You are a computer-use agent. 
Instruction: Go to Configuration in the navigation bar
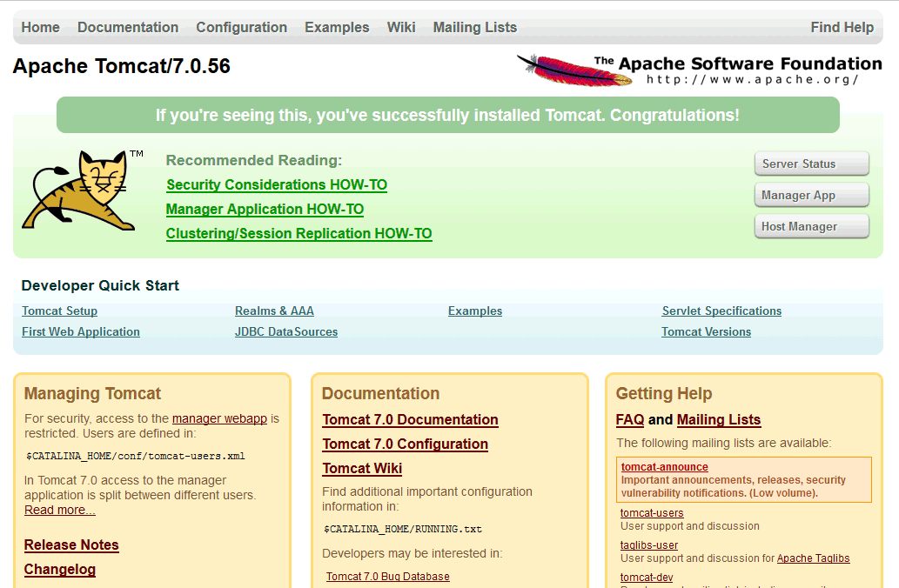[x=241, y=27]
